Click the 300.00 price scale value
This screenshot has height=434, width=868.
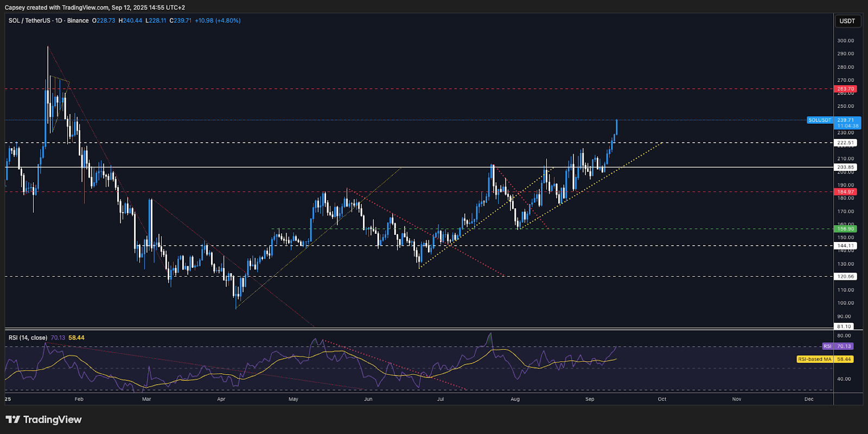coord(845,41)
